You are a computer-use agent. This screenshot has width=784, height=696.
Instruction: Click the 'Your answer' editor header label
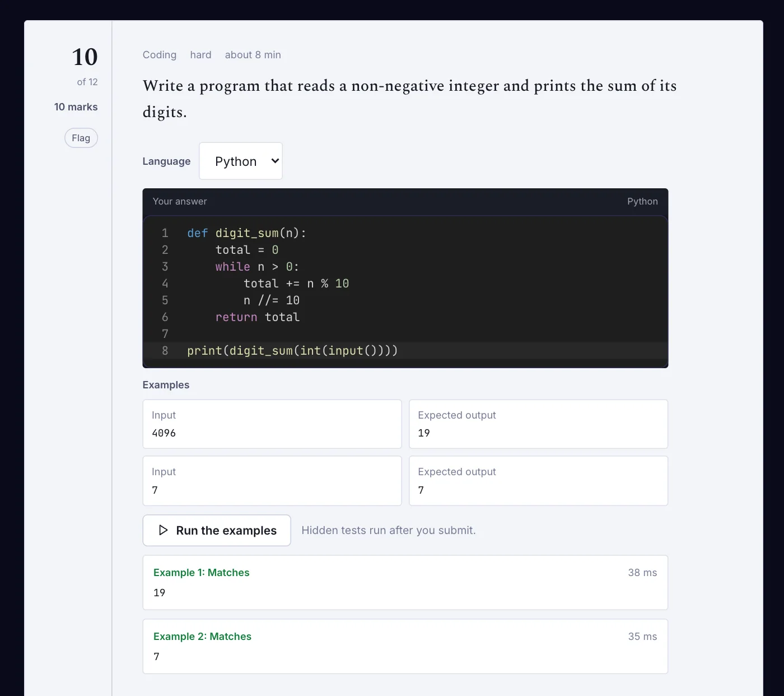(180, 201)
